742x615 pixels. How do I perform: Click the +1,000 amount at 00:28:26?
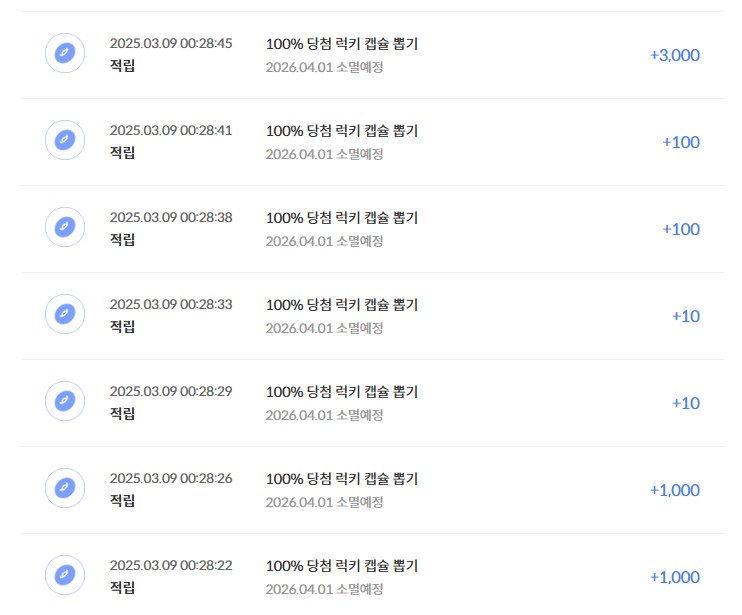tap(675, 491)
